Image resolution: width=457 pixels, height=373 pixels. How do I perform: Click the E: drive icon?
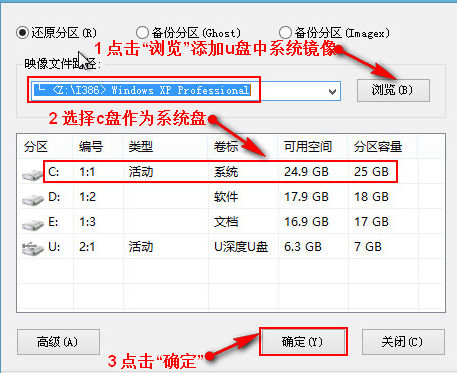tap(32, 224)
